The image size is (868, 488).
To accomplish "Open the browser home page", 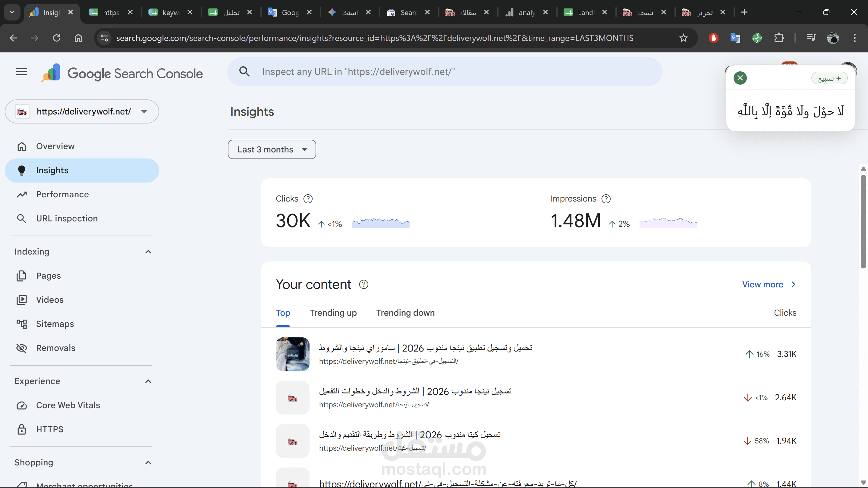I will [x=78, y=38].
